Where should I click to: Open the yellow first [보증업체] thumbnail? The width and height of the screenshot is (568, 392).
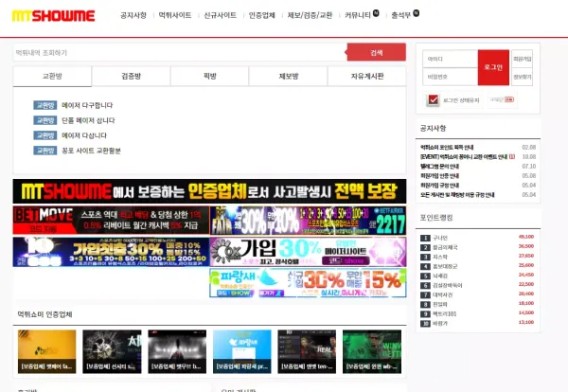(x=46, y=351)
